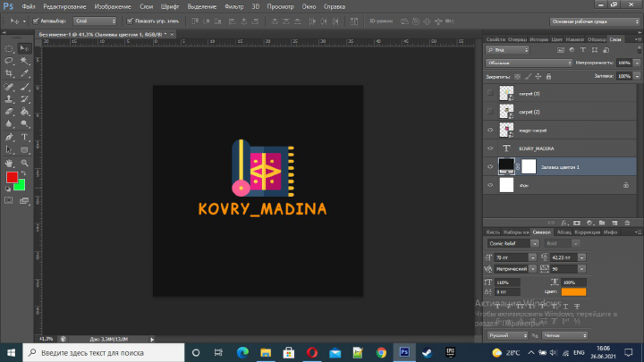Image resolution: width=644 pixels, height=362 pixels.
Task: Select the Lasso tool
Action: coord(9,61)
